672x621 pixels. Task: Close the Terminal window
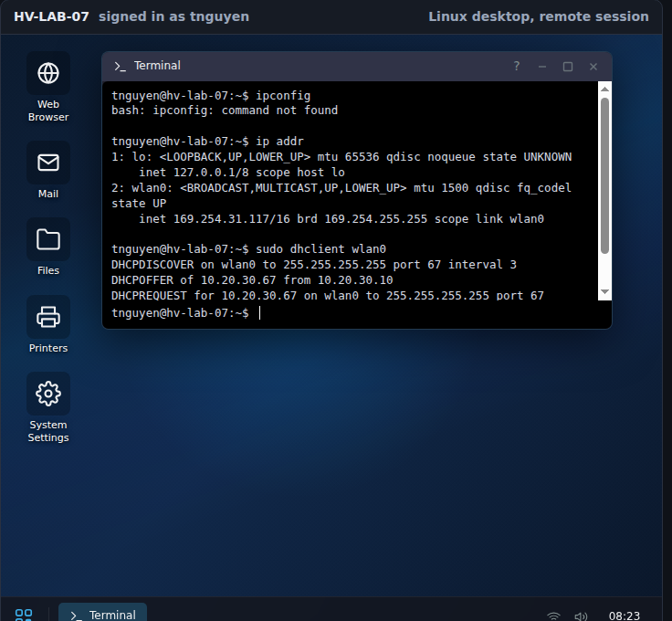click(x=593, y=67)
